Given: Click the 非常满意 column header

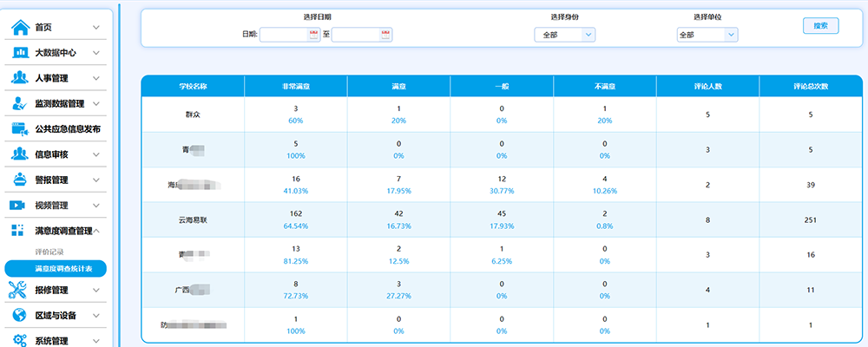Looking at the screenshot, I should (296, 87).
